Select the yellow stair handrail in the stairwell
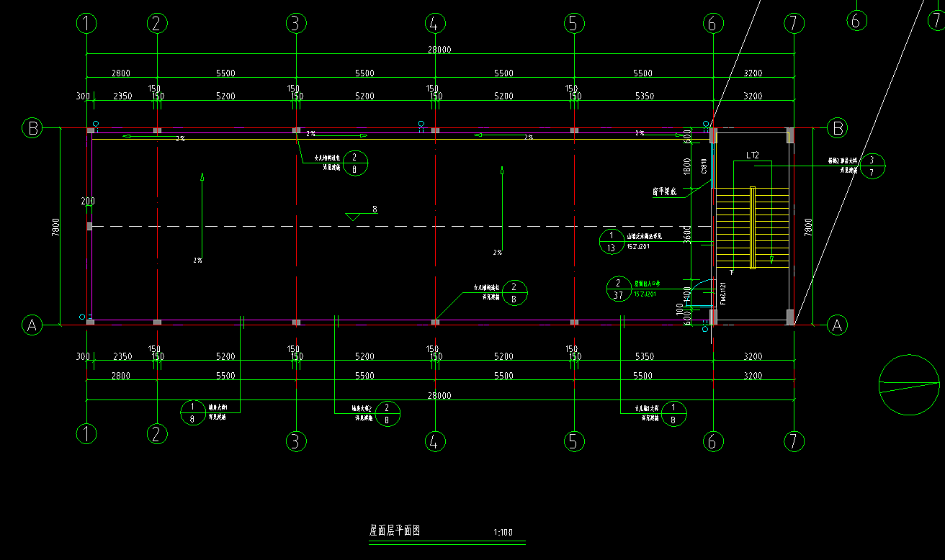This screenshot has width=945, height=560. click(x=753, y=227)
